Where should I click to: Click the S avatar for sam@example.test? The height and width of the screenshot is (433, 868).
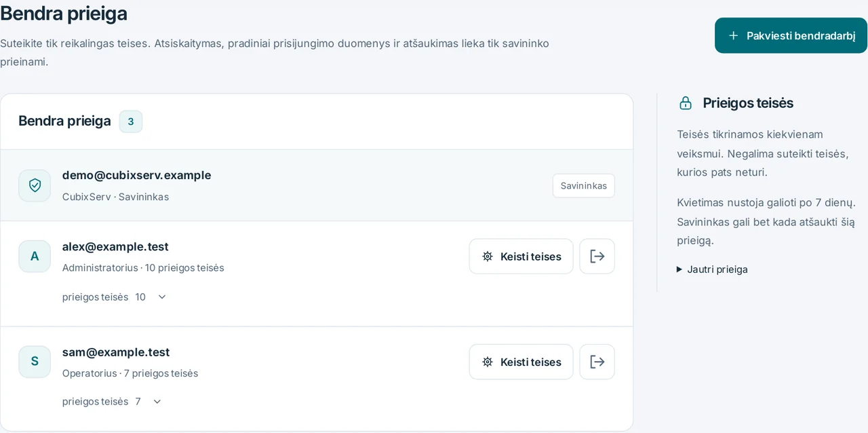(x=35, y=362)
